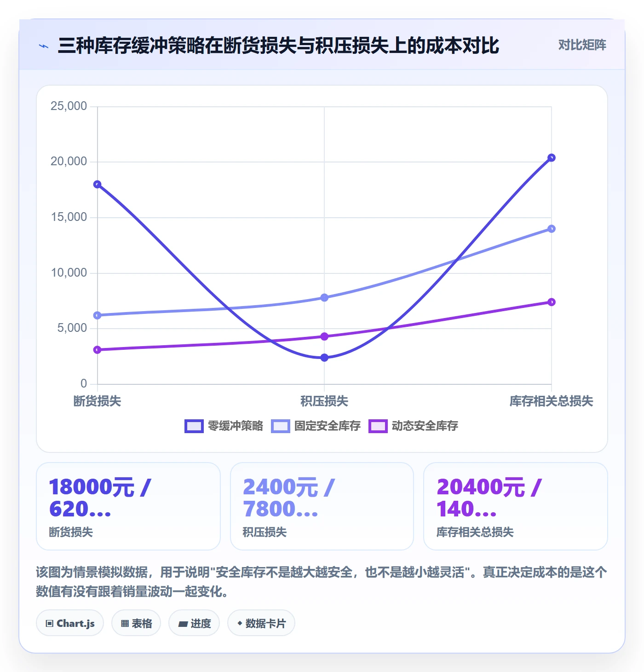644x672 pixels.
Task: Click 动态安全库存 point at 积压损失
Action: click(324, 336)
